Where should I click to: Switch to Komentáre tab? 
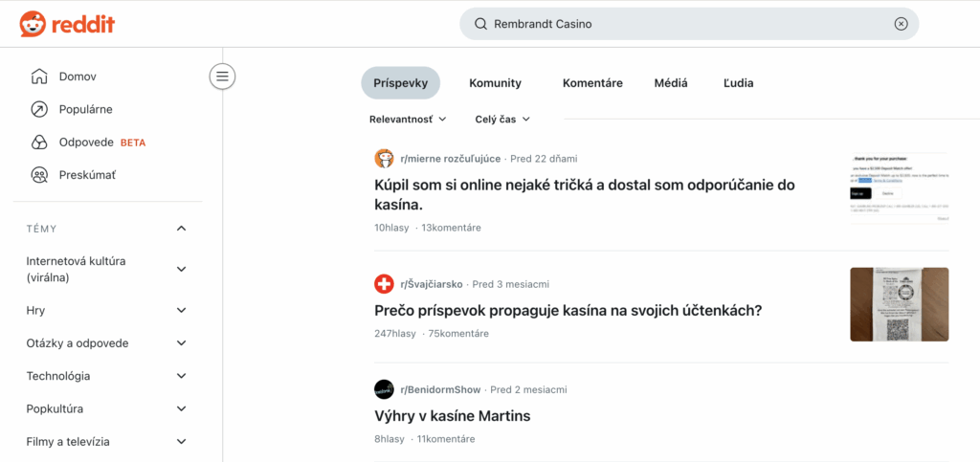(x=592, y=83)
